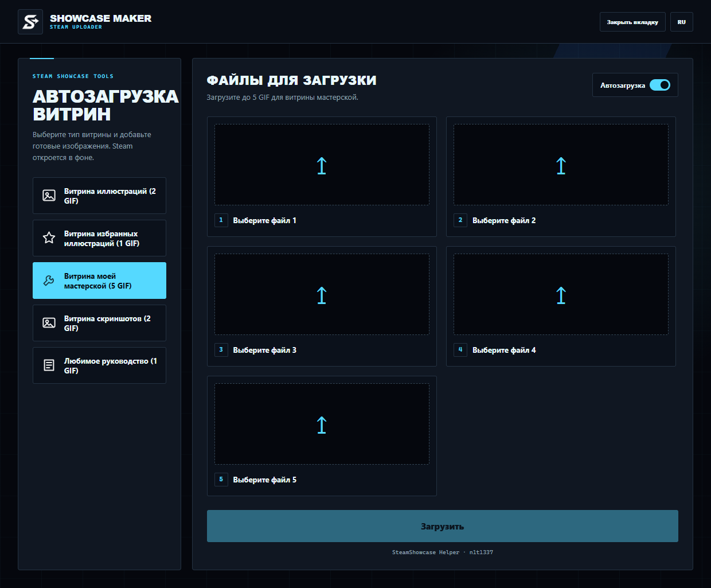
Task: Click upload arrow in file slot 3
Action: tap(322, 295)
